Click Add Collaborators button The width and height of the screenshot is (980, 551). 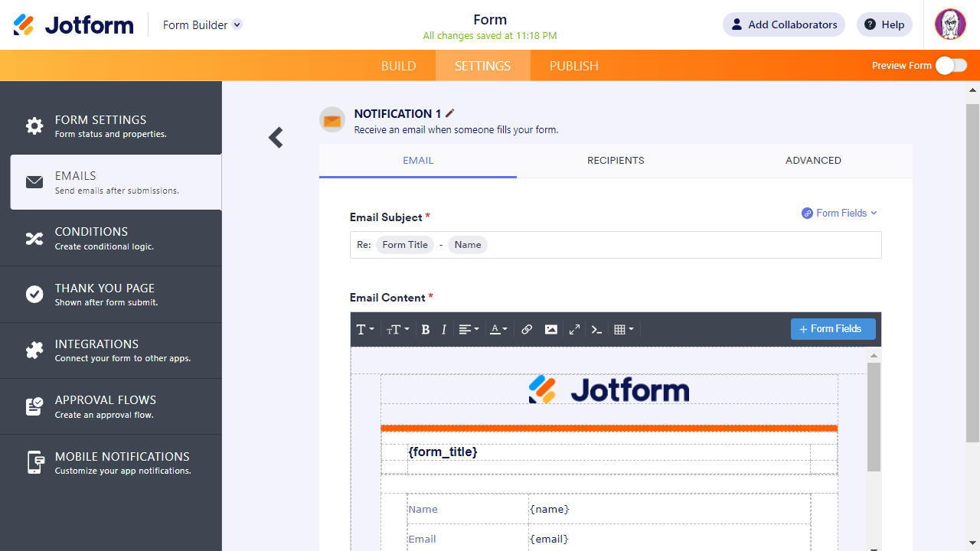tap(784, 24)
